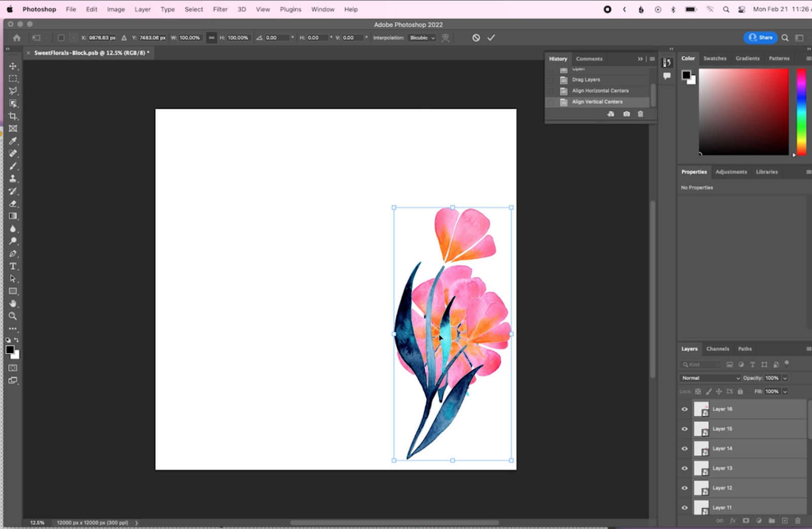Choose the Type tool
Screen dimensions: 812x529
click(13, 266)
